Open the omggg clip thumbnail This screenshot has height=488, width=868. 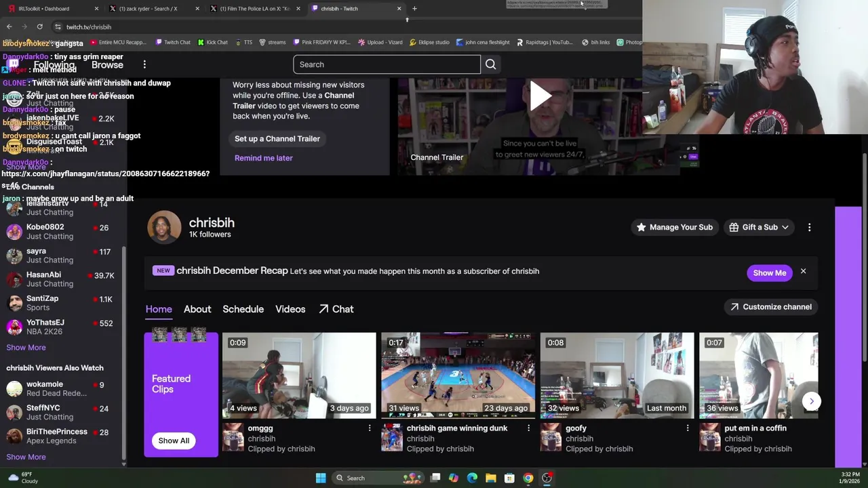299,375
